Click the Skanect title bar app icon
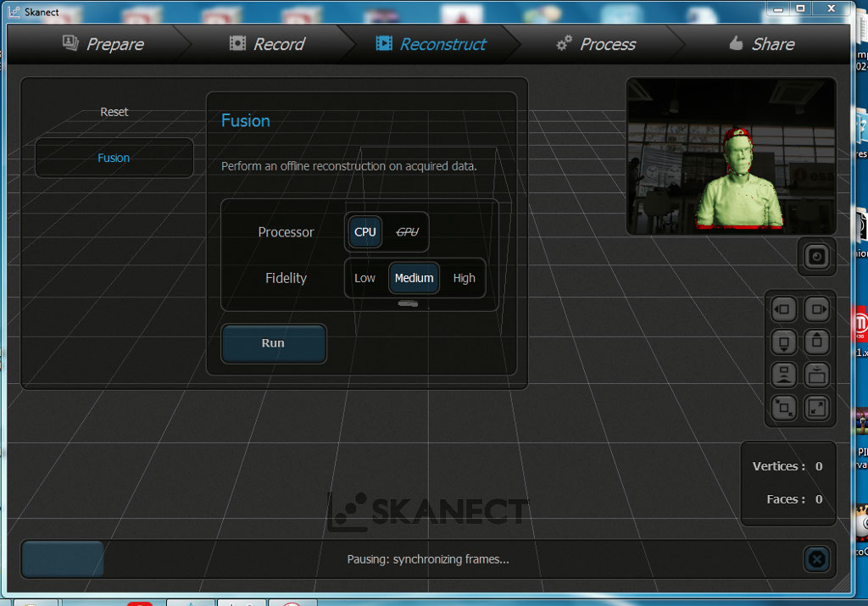This screenshot has width=868, height=606. tap(14, 12)
